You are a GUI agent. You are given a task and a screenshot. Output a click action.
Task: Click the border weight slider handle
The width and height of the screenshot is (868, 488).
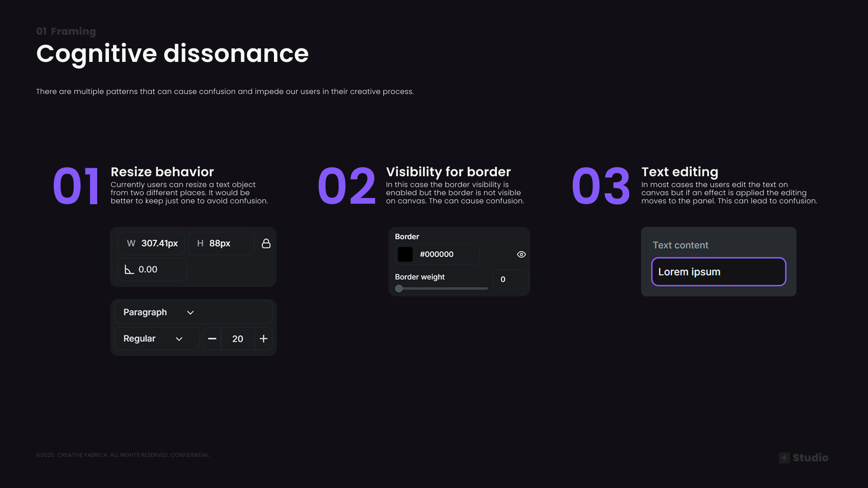pyautogui.click(x=399, y=288)
